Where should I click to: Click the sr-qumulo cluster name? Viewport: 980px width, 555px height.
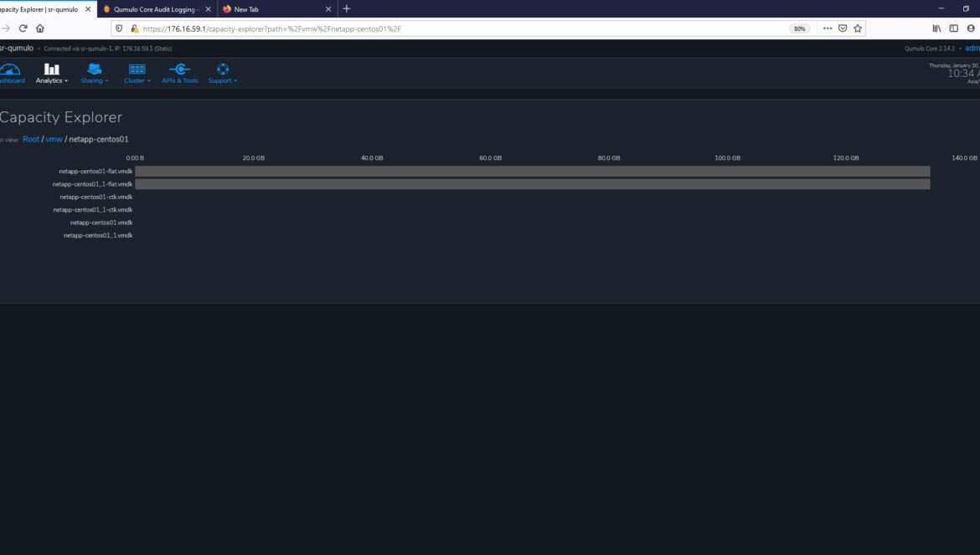17,48
